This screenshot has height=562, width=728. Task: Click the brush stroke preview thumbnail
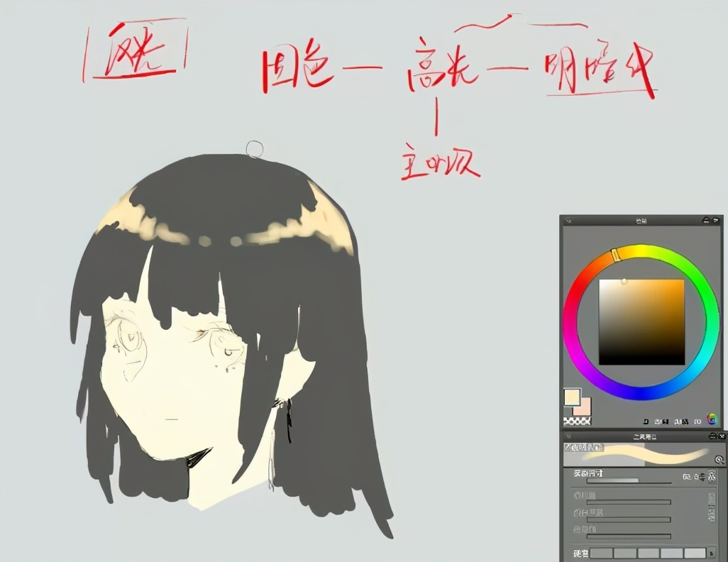click(639, 454)
